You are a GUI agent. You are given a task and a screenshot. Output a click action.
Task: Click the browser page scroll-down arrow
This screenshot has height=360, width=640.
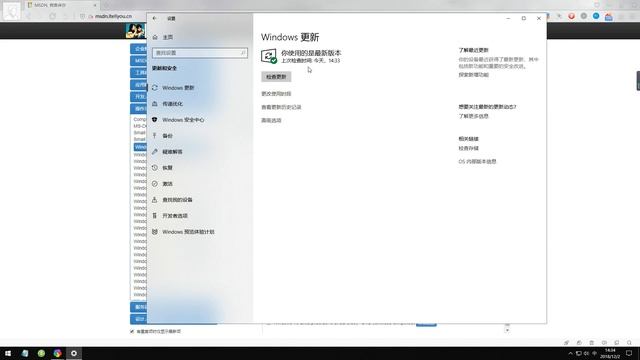(507, 330)
